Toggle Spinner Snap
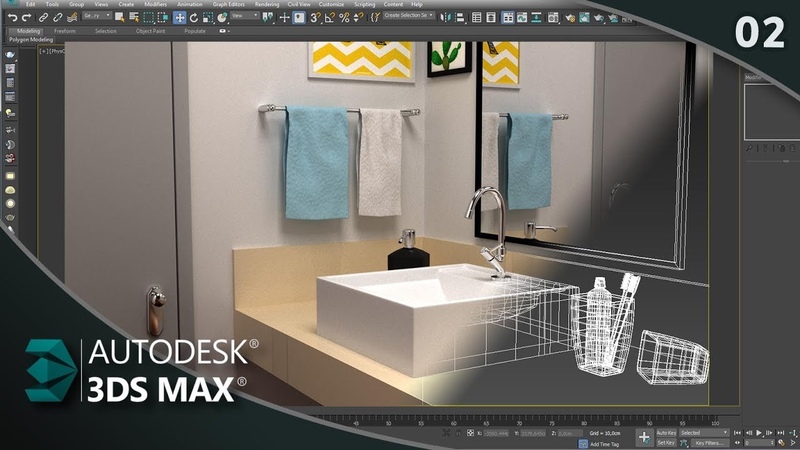The image size is (800, 450). (x=359, y=18)
